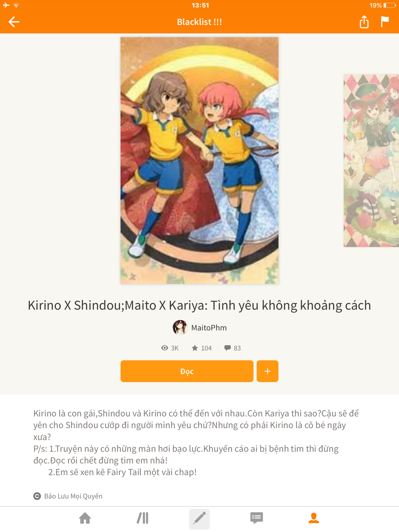The width and height of the screenshot is (399, 532).
Task: Open the profile person icon
Action: 314,518
